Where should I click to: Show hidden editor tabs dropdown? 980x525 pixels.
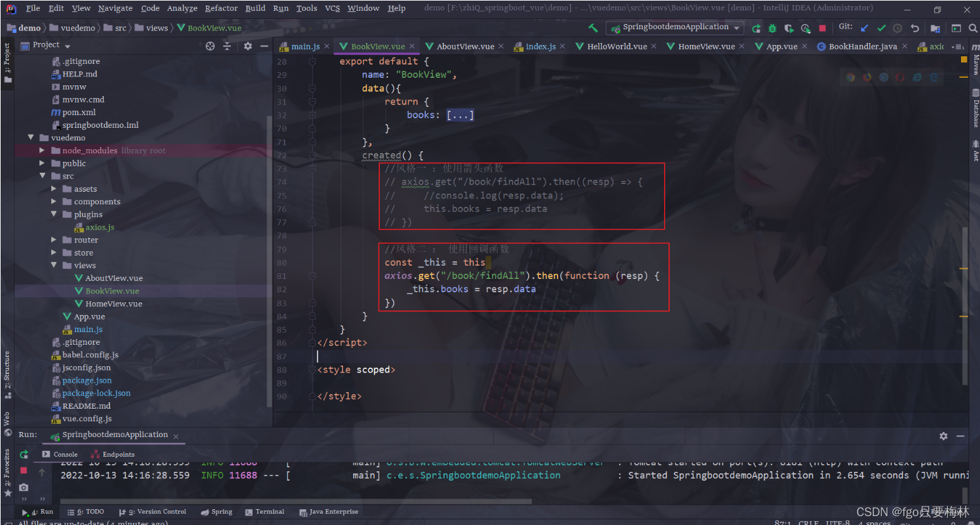958,47
